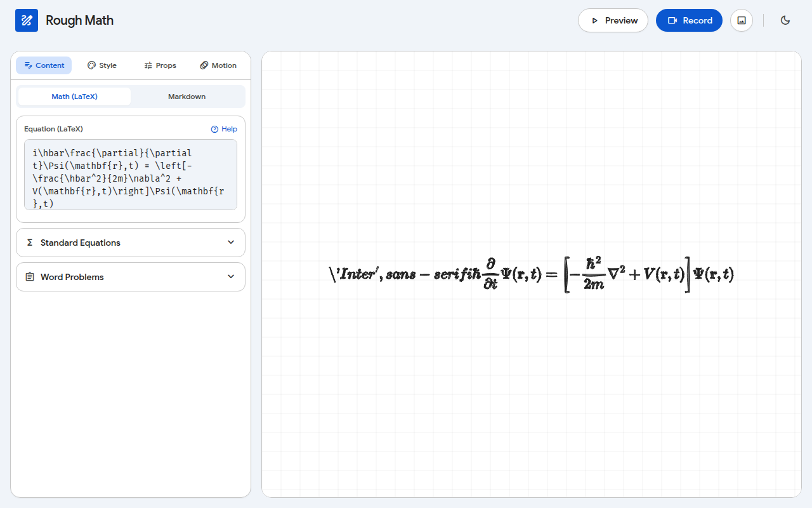Switch to Markdown mode

coord(187,97)
